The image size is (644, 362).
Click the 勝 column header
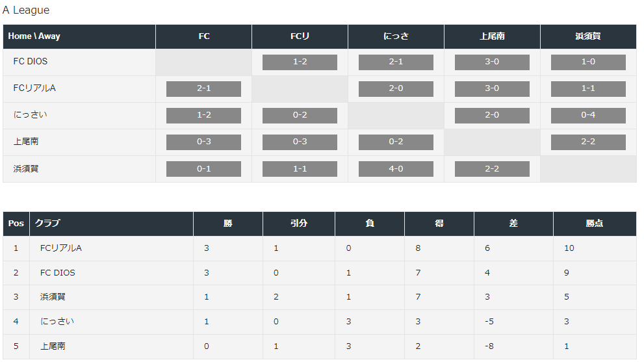click(x=228, y=224)
